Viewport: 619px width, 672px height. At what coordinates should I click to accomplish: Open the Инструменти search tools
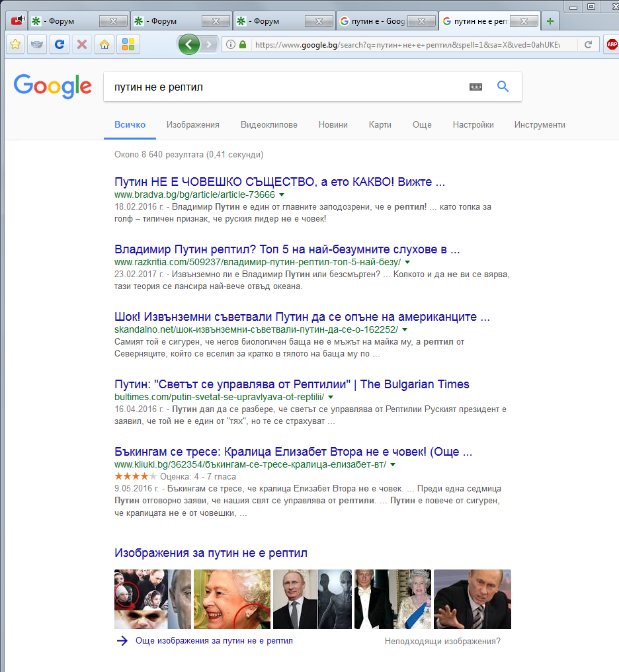click(540, 125)
